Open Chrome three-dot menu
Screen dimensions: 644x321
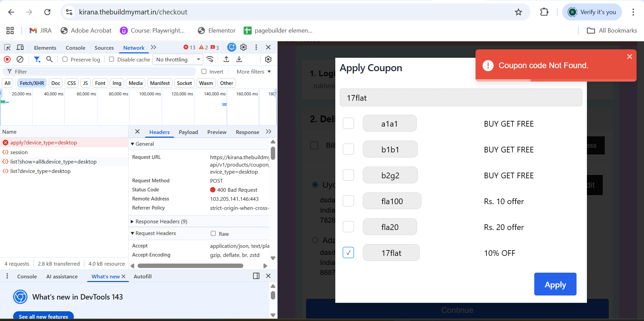click(633, 12)
